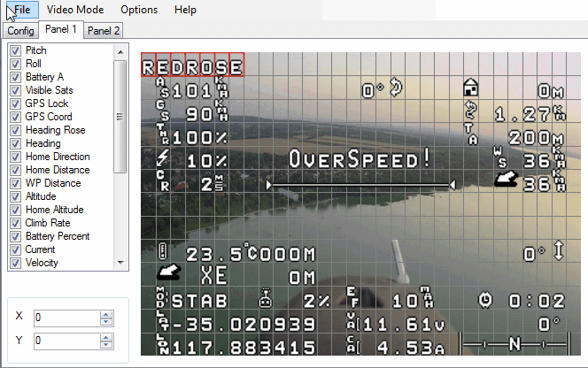Click the home icon in OSD preview
Image resolution: width=588 pixels, height=368 pixels.
(x=470, y=88)
